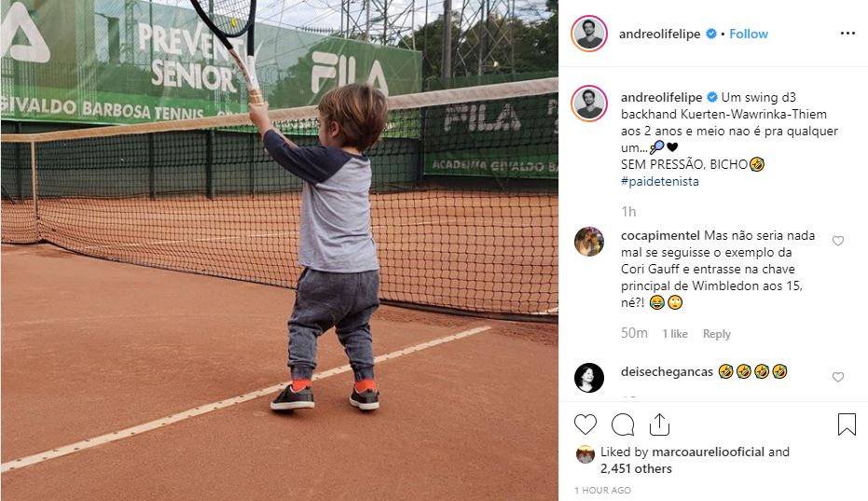
Task: Open the #paidetenista hashtag
Action: [660, 181]
